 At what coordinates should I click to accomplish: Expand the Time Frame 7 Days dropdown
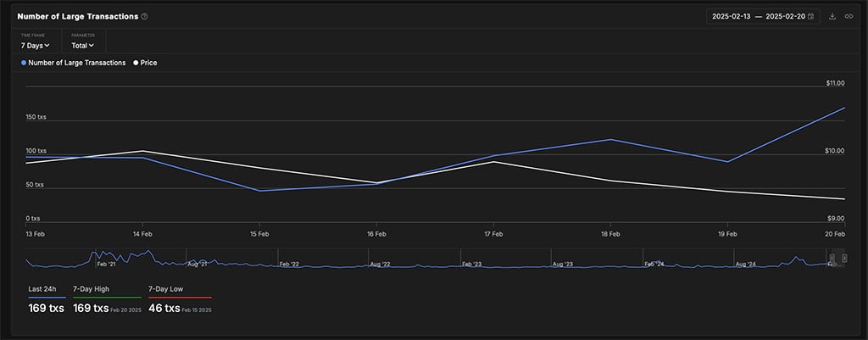36,45
